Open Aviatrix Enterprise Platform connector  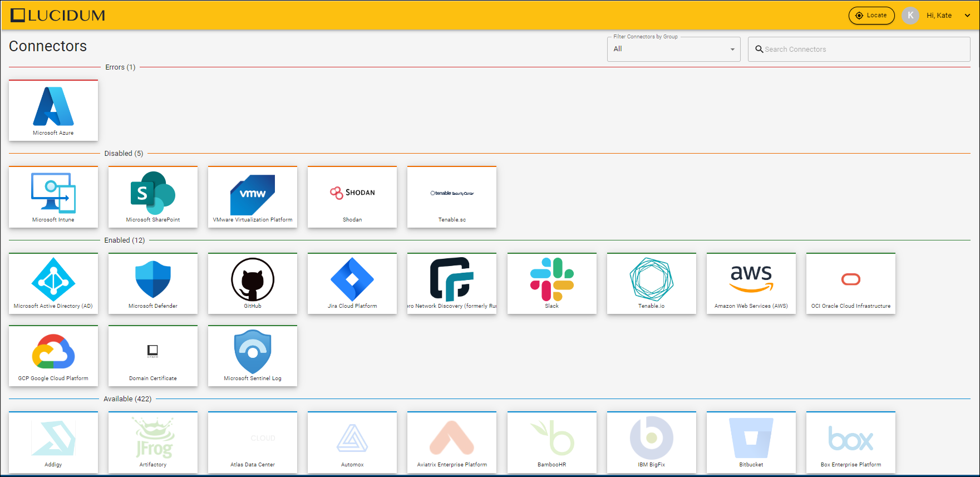point(452,442)
